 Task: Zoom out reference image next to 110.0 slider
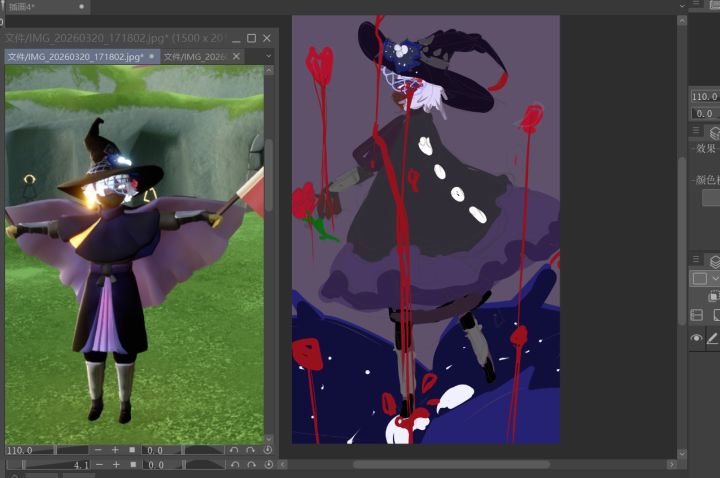point(98,450)
